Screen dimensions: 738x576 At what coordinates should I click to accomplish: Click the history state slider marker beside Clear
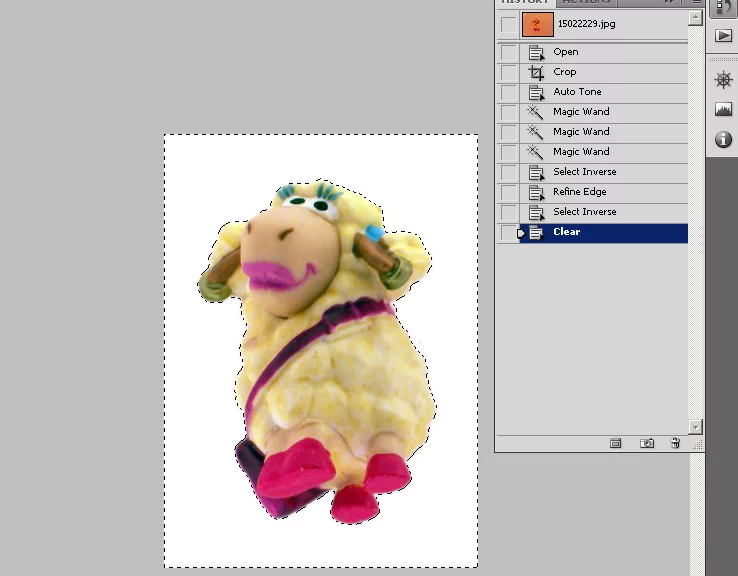[x=521, y=233]
